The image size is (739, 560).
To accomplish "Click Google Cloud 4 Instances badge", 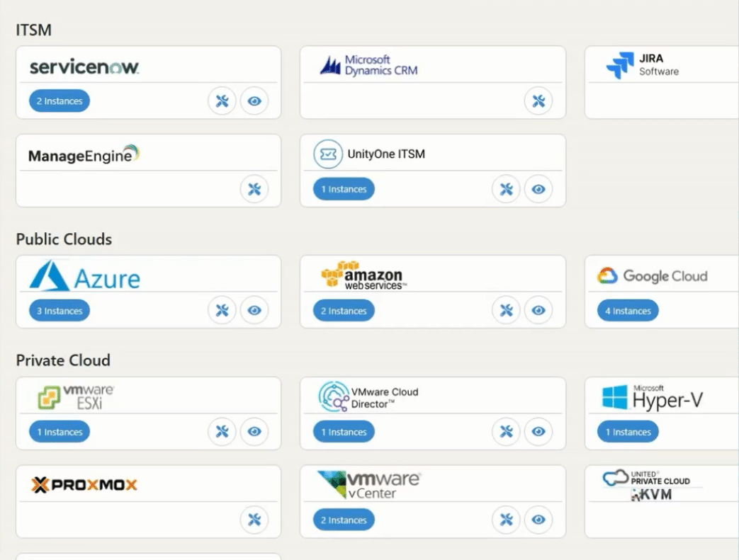I will (628, 310).
